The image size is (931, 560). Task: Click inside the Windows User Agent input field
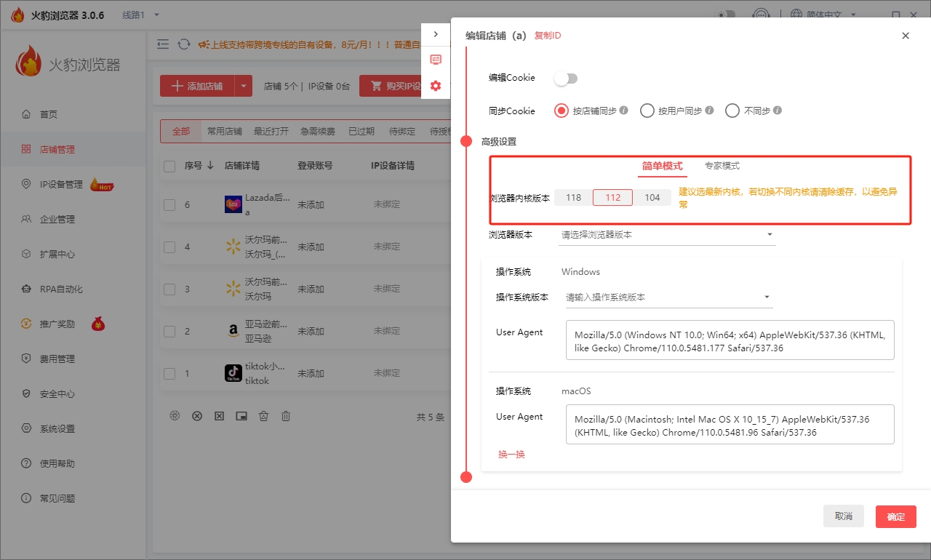[x=727, y=340]
